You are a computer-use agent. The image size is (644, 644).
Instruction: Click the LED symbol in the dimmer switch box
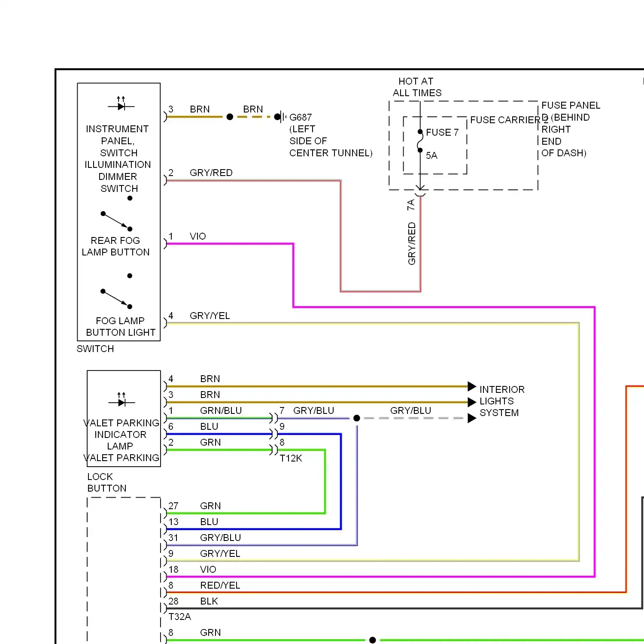[x=121, y=103]
